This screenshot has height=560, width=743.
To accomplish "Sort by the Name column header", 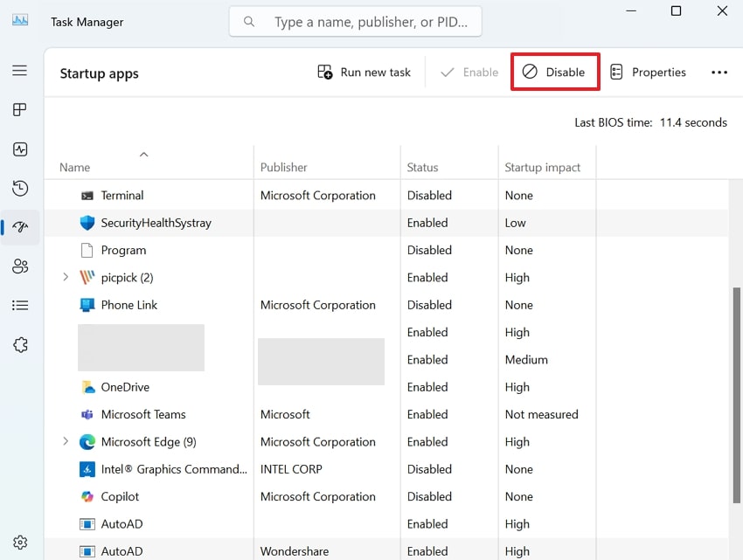I will 74,167.
